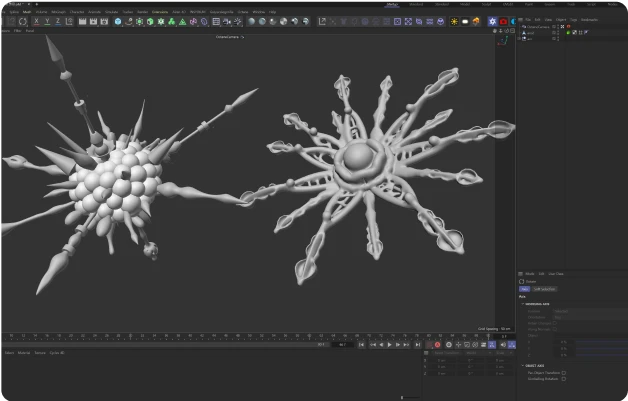
Task: Jump to the start of timeline
Action: tap(361, 345)
